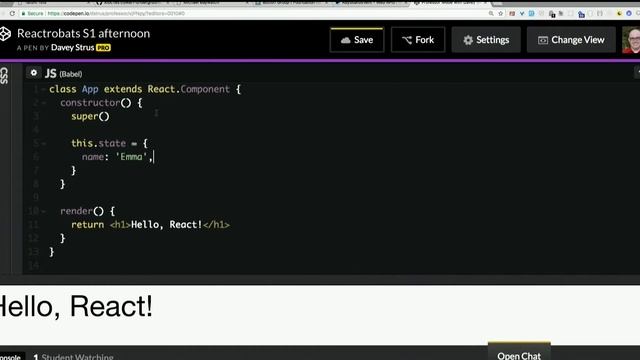This screenshot has height=360, width=640.
Task: Click the blue circle extension icon
Action: [629, 13]
